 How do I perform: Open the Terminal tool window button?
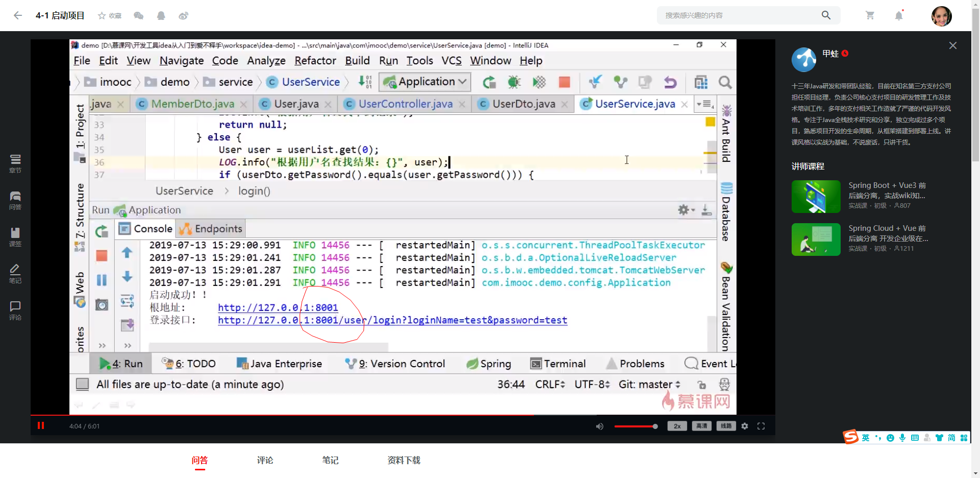(558, 364)
